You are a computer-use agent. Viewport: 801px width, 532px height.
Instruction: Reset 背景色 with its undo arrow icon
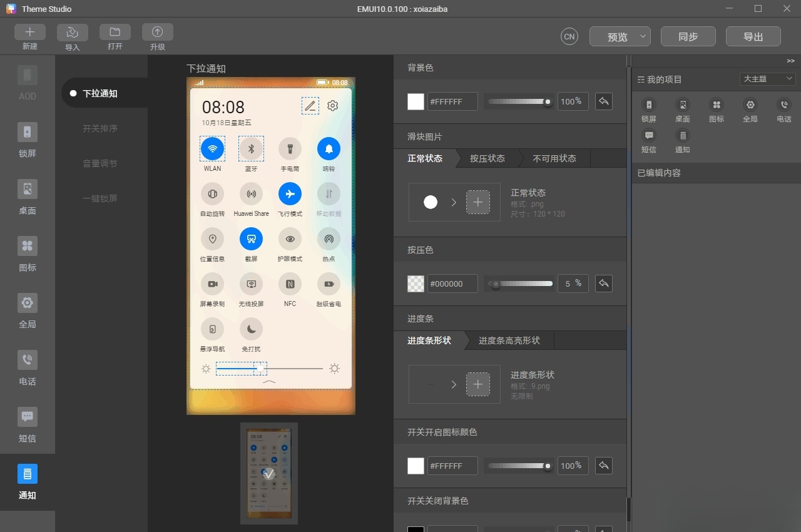pos(603,101)
